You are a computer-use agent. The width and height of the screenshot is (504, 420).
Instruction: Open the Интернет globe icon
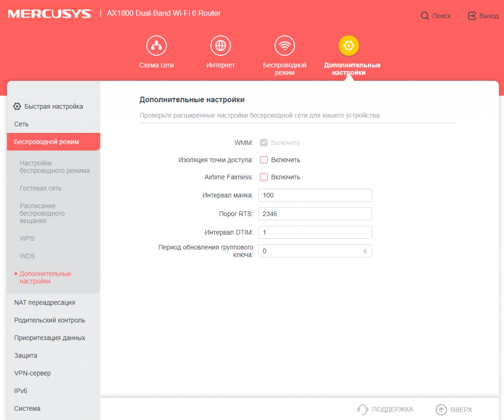(220, 46)
